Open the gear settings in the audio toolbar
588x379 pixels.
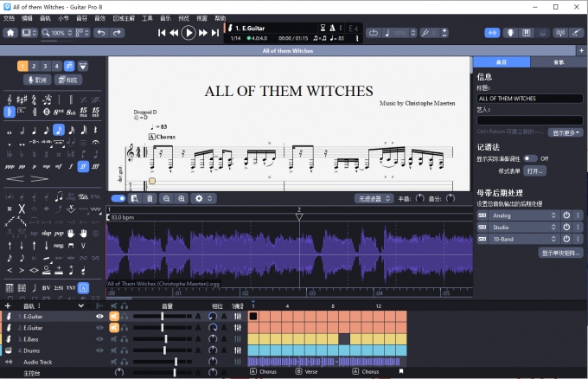pyautogui.click(x=200, y=198)
